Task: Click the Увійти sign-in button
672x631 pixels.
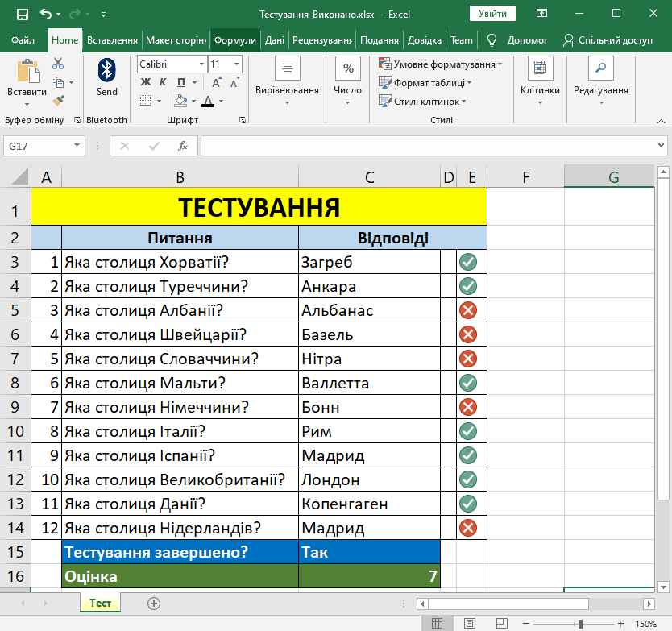Action: click(x=492, y=14)
